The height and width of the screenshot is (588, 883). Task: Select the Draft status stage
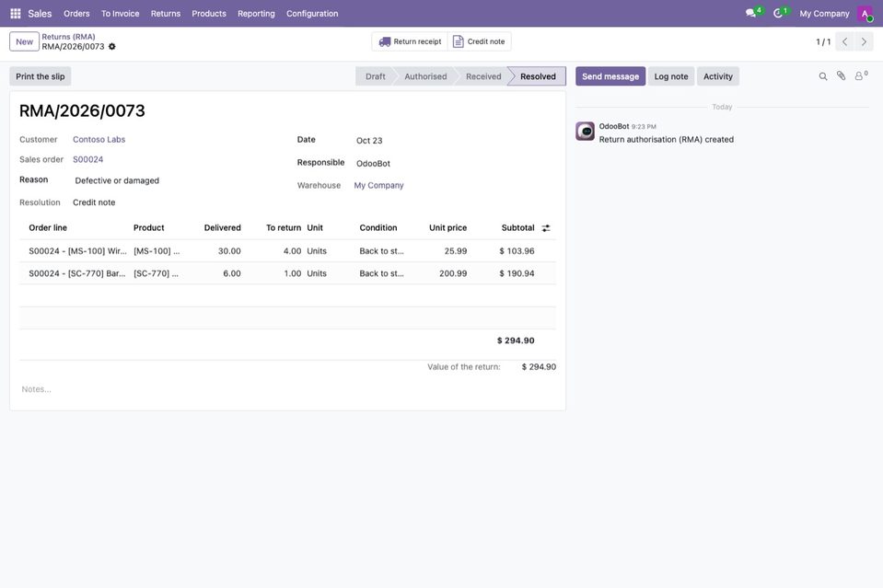coord(375,76)
